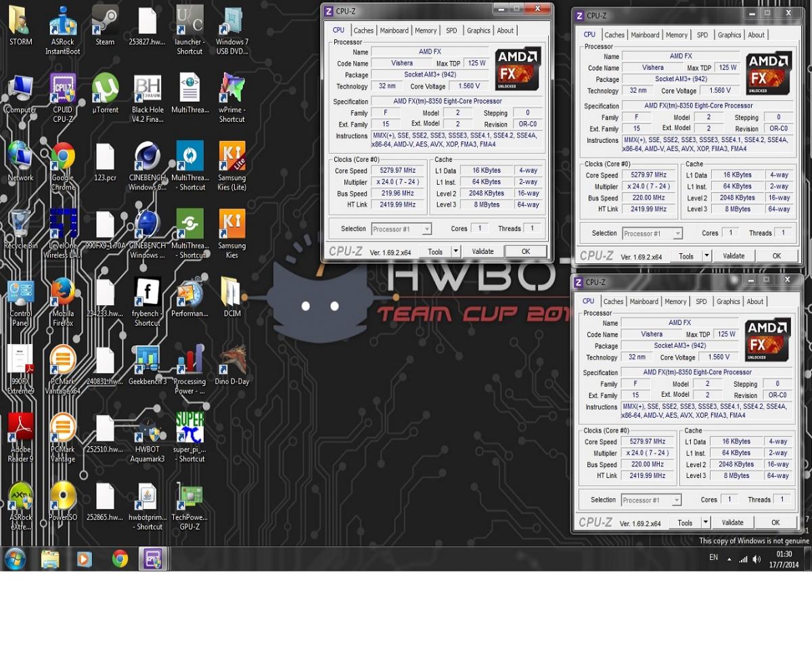This screenshot has width=812, height=650.
Task: Select the hwbotprime shortcut icon
Action: (148, 506)
